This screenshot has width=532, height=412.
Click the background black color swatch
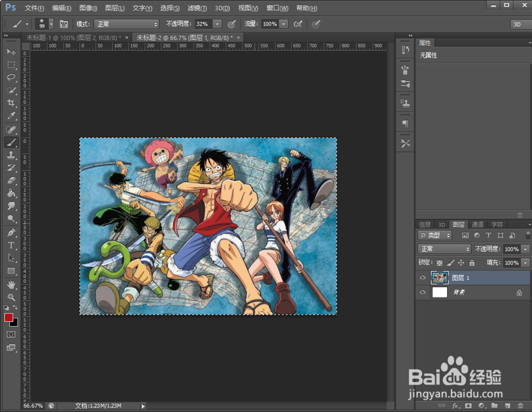click(x=15, y=323)
